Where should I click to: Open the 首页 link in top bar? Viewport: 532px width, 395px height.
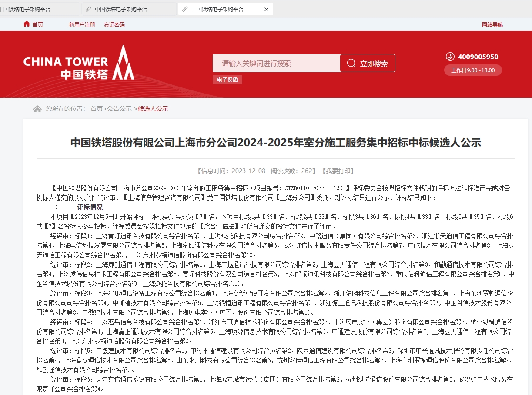click(x=38, y=24)
